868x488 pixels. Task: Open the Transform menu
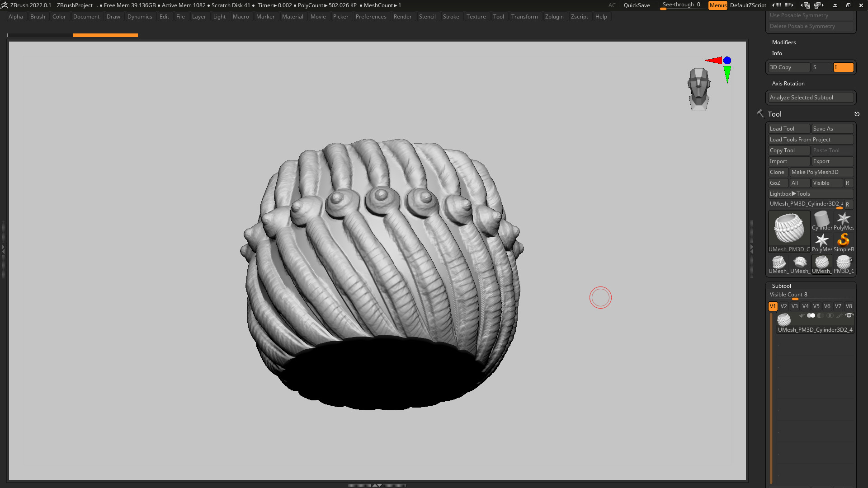524,17
